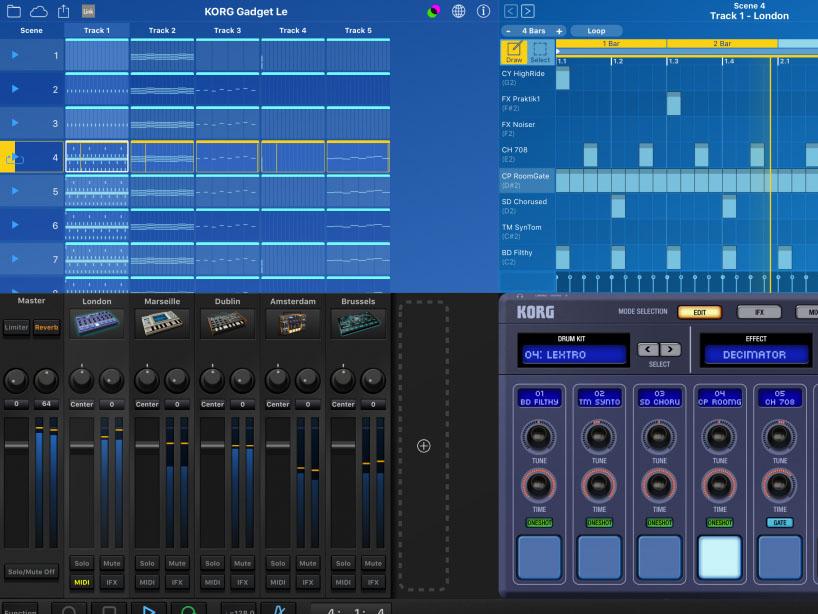Screen dimensions: 818x614
Task: Solo the Dublin track
Action: [213, 563]
